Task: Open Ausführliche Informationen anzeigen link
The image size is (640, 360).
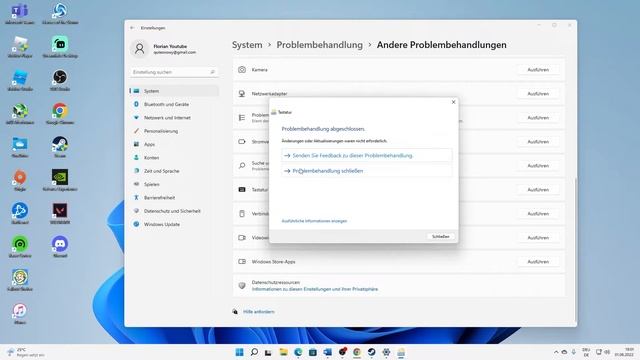Action: pyautogui.click(x=314, y=221)
